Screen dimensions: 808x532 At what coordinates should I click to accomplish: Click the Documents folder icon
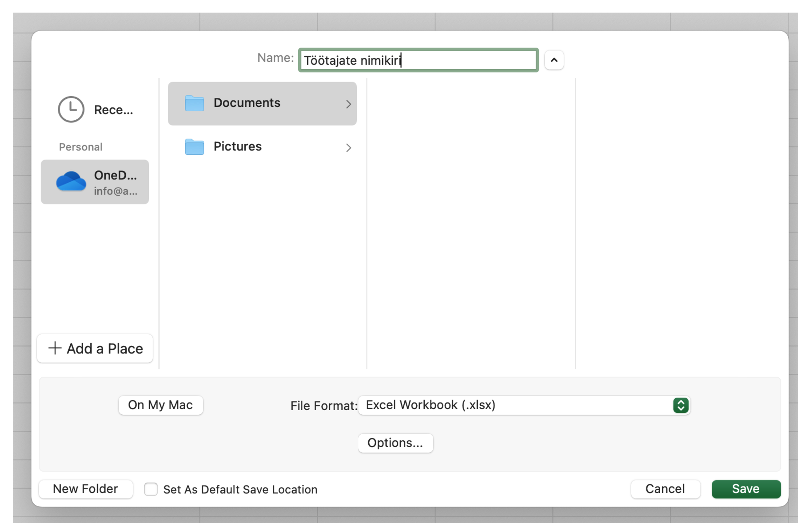(194, 103)
